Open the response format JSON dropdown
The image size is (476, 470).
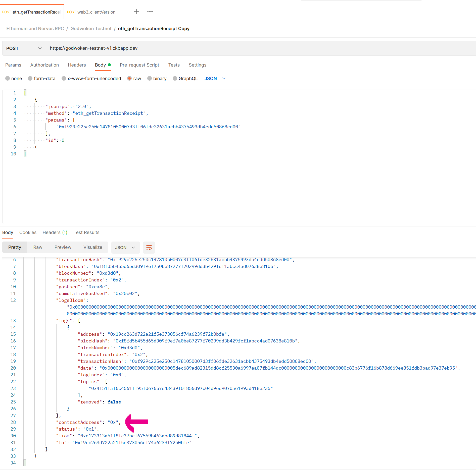click(125, 247)
